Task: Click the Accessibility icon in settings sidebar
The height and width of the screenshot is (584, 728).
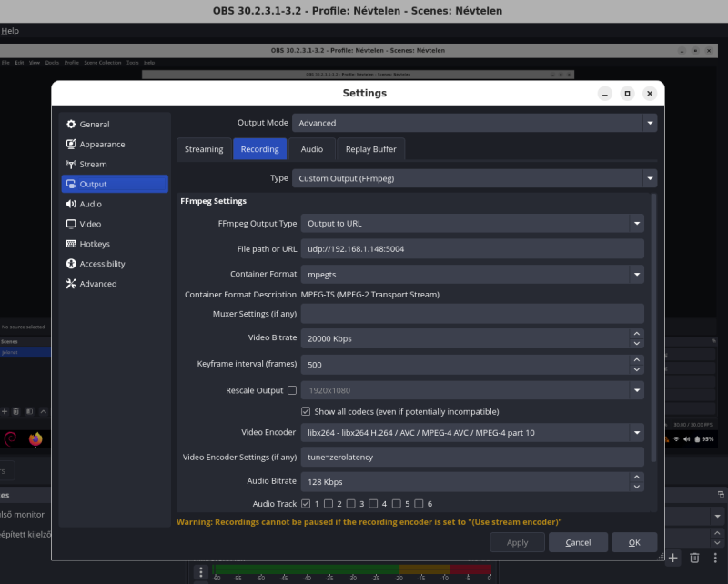Action: [x=71, y=264]
